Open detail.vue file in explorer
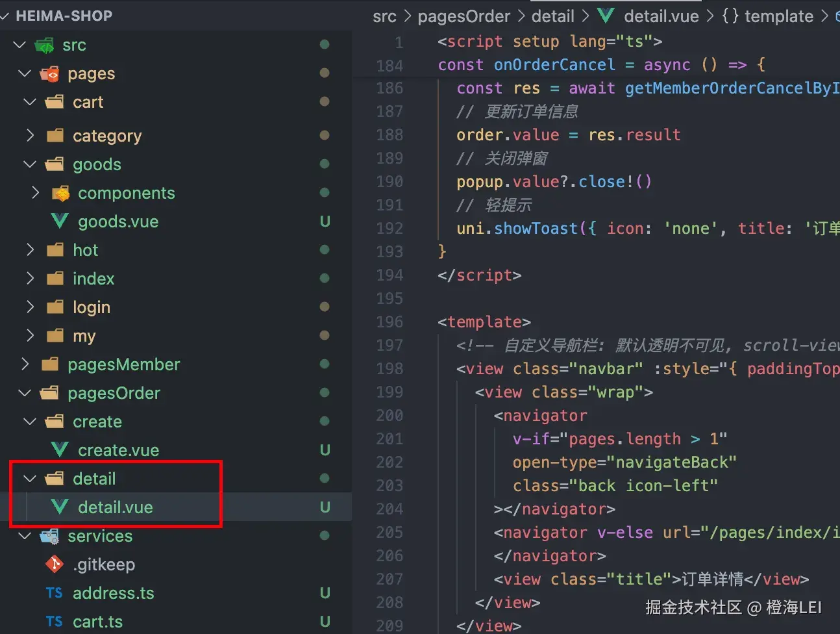The width and height of the screenshot is (840, 634). click(116, 507)
